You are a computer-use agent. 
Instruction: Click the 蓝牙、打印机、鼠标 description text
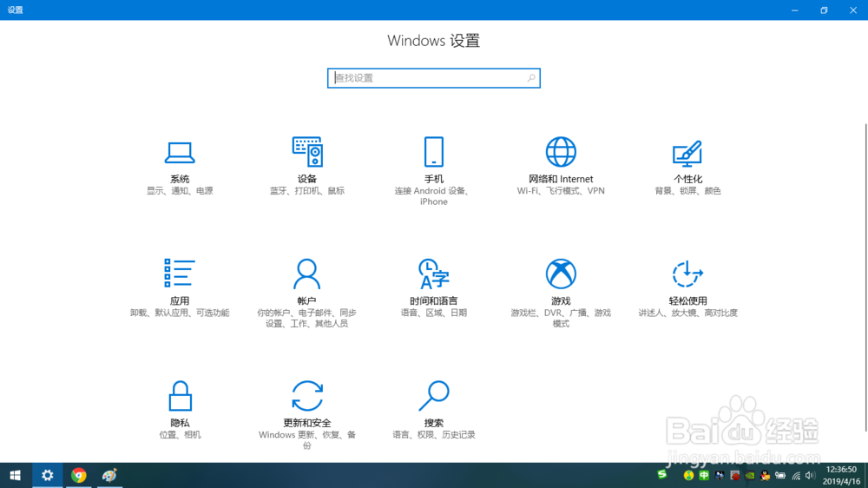tap(307, 191)
